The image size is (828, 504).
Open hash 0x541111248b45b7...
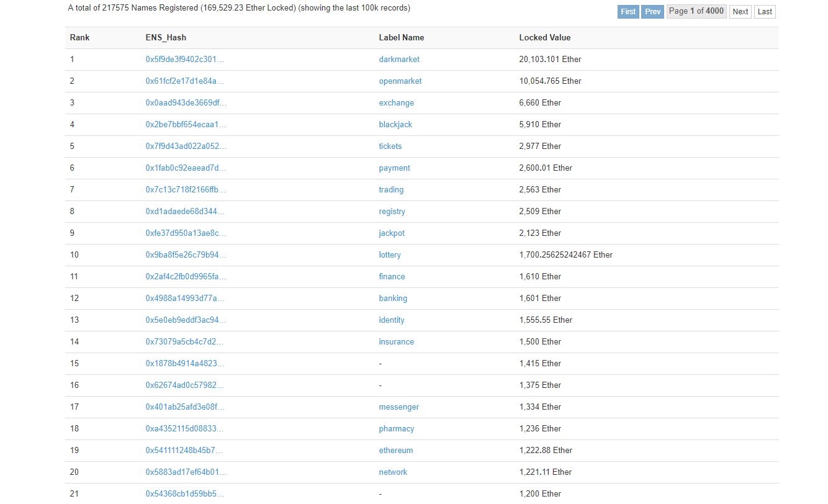pyautogui.click(x=184, y=451)
